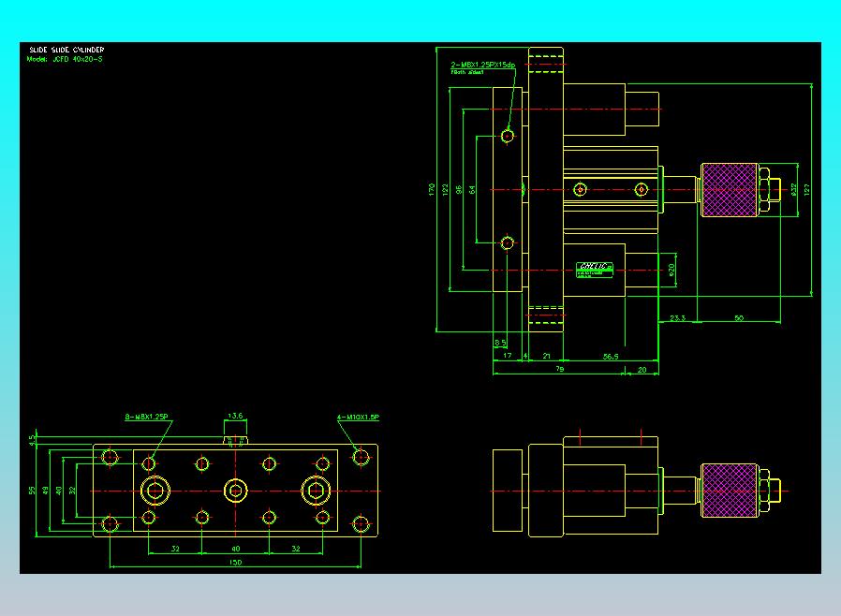The width and height of the screenshot is (841, 616).
Task: Click the "8-M8X1.25P" thread callout
Action: (x=146, y=417)
